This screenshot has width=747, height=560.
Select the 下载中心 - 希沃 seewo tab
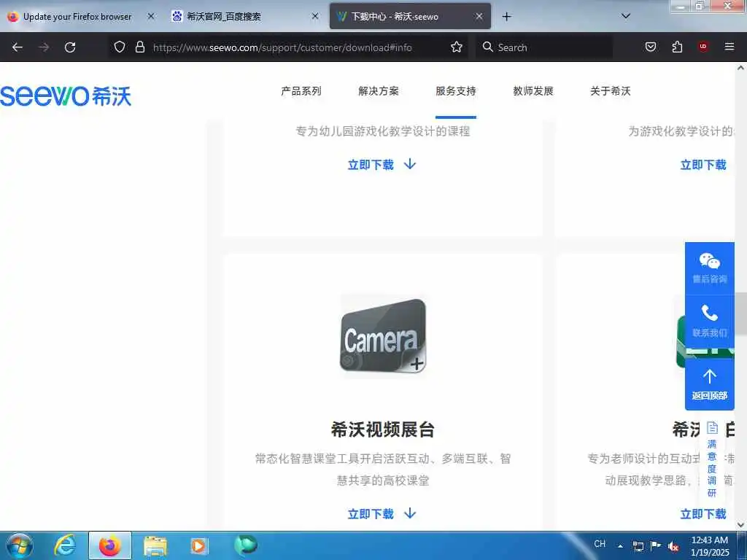(395, 17)
